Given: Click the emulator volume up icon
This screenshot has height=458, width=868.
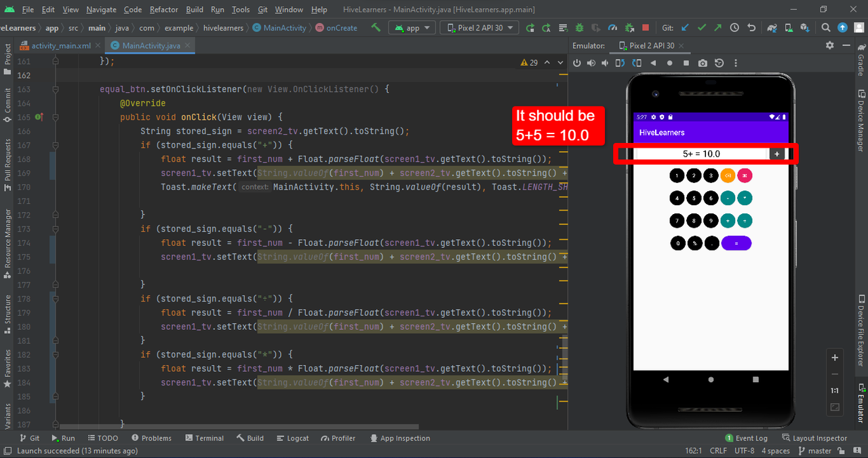Looking at the screenshot, I should (x=591, y=62).
